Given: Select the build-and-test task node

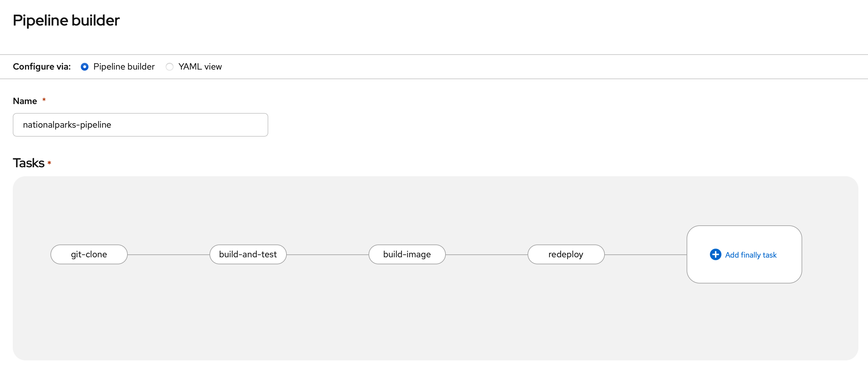Looking at the screenshot, I should click(248, 254).
